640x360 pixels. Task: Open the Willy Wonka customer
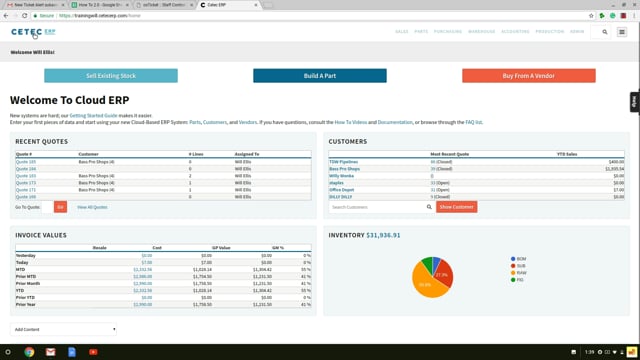coord(342,176)
